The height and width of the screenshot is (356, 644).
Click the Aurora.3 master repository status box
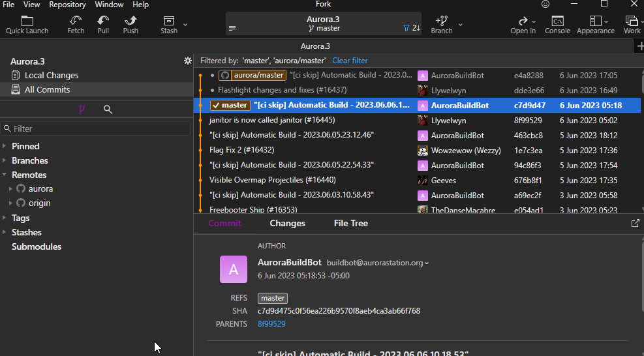pos(324,23)
